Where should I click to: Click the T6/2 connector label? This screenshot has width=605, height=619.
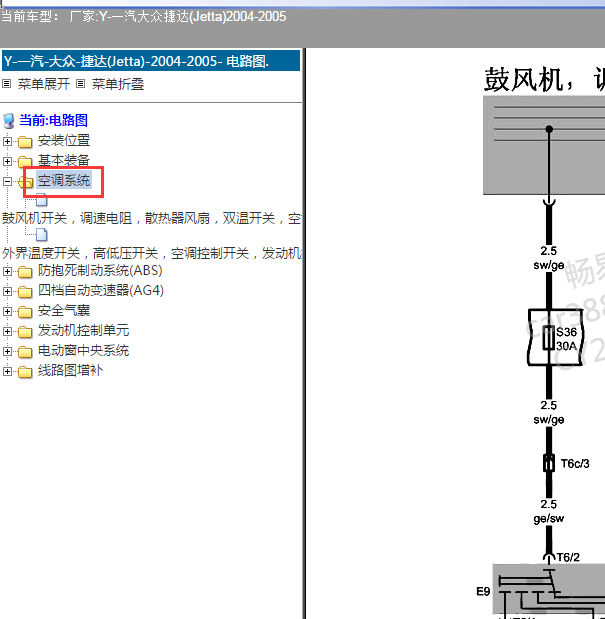568,557
